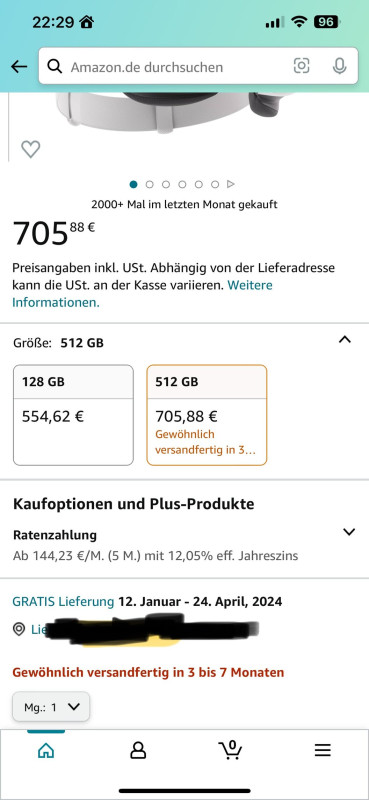369x800 pixels.
Task: Collapse the Größe size section
Action: [345, 339]
